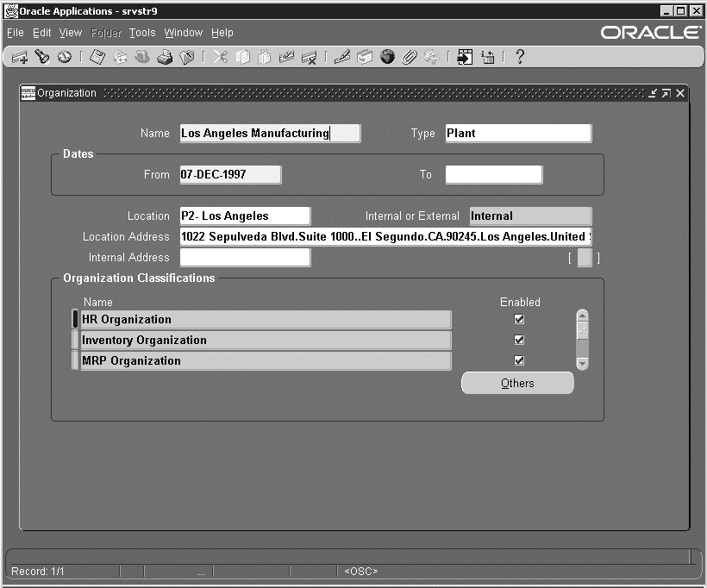The width and height of the screenshot is (707, 588).
Task: Click the Edit Field pen icon
Action: coord(342,57)
